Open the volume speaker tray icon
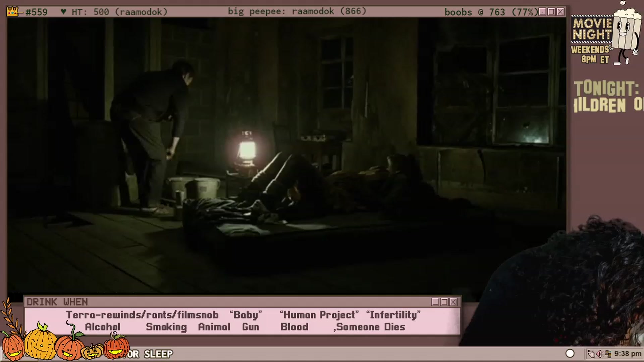The height and width of the screenshot is (362, 644). (x=599, y=354)
